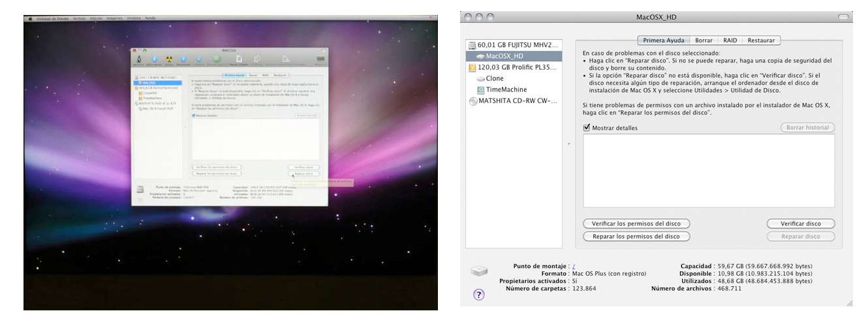
Task: Select the Clone row label
Action: click(495, 78)
